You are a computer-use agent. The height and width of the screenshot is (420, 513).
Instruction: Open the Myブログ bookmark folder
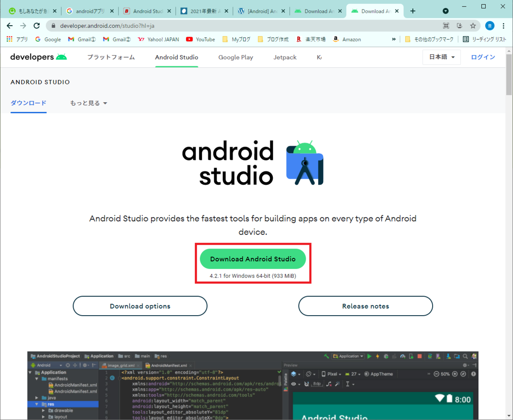[236, 39]
